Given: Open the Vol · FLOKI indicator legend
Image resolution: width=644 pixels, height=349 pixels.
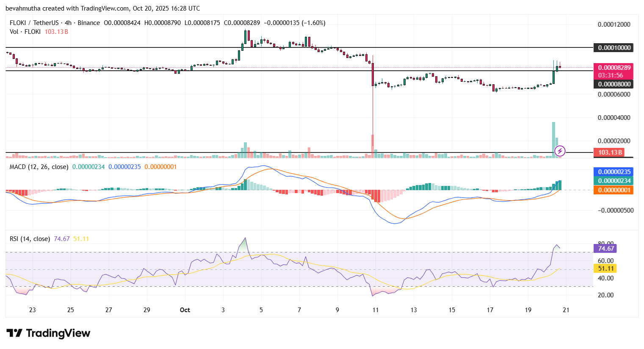Looking at the screenshot, I should 25,32.
